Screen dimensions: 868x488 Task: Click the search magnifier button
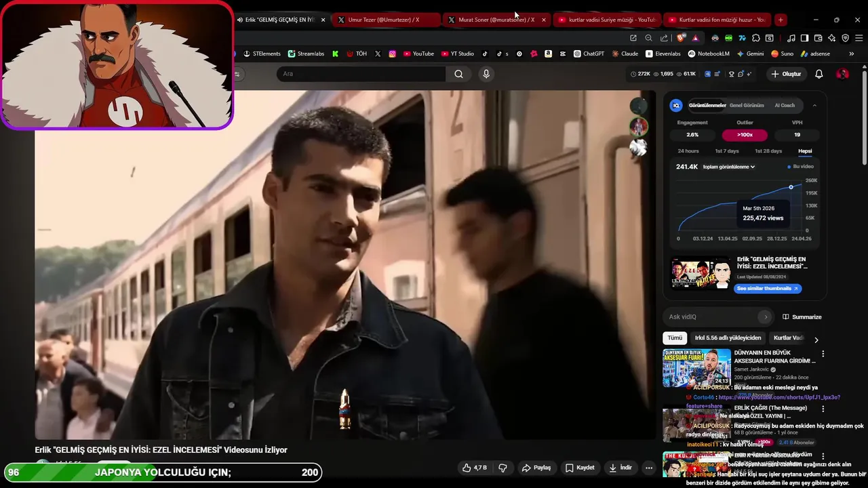[458, 74]
